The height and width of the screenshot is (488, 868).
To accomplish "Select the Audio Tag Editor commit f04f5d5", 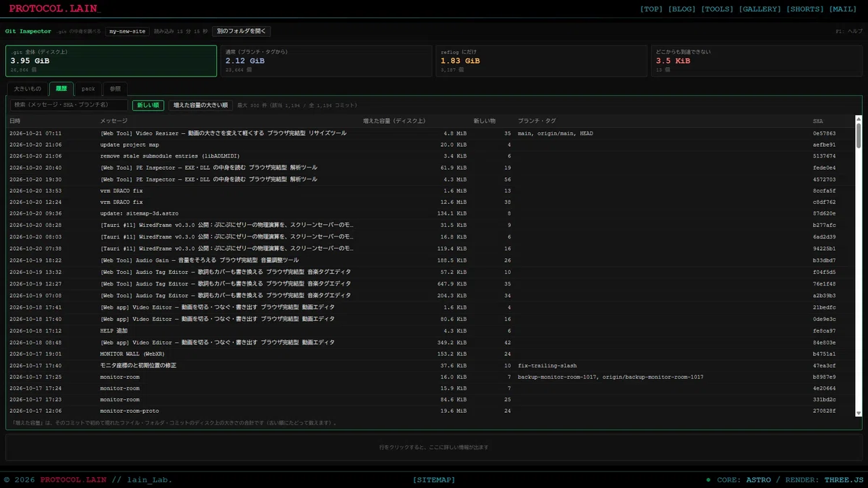I will 430,272.
